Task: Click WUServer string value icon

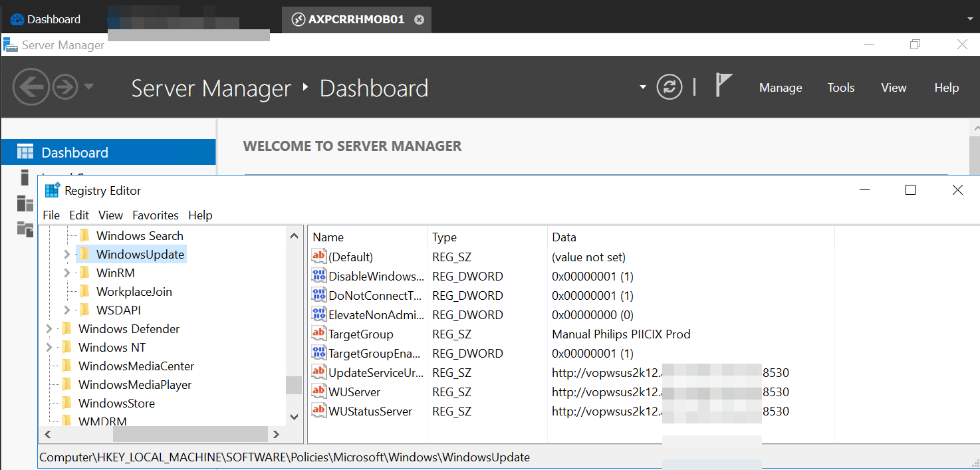Action: tap(319, 392)
